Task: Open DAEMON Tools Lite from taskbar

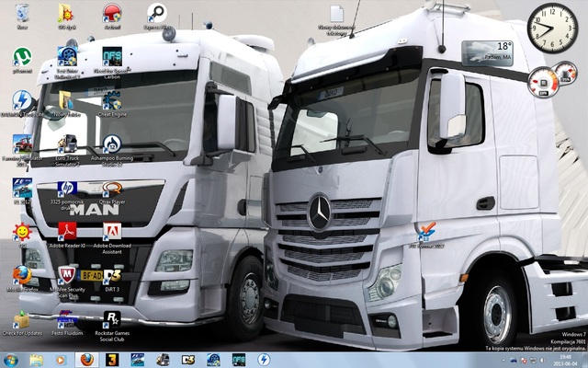Action: [264, 360]
